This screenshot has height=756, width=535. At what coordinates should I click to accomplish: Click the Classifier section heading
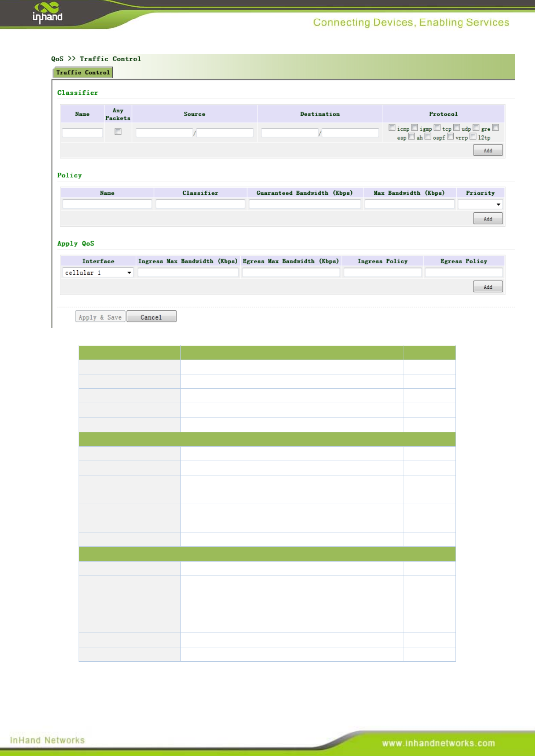pyautogui.click(x=78, y=92)
